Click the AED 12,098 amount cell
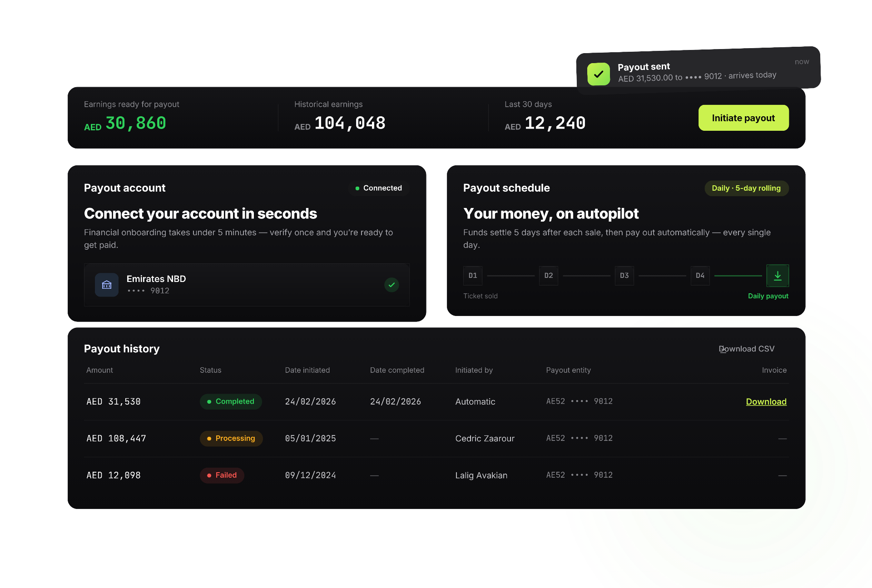872x588 pixels. (114, 475)
